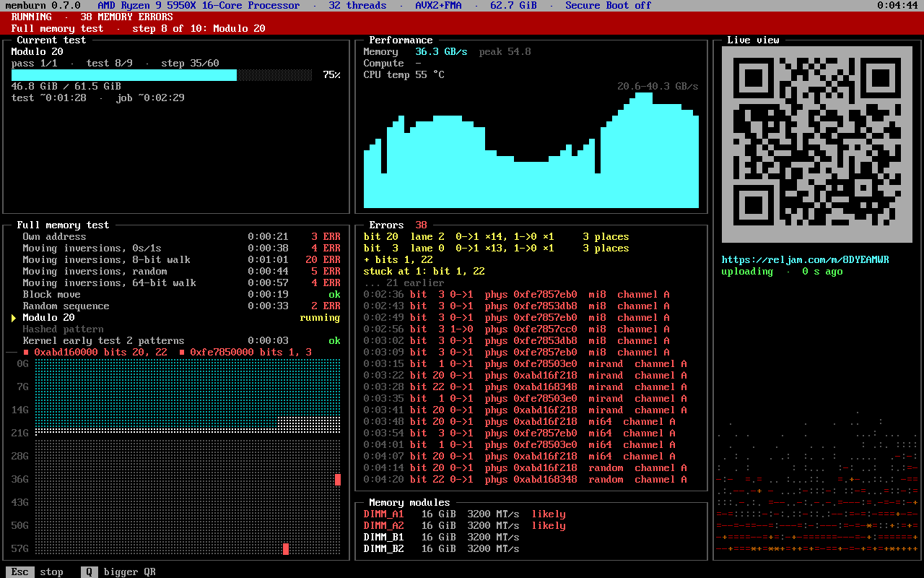Click the 'bit 3 lane 0' summary line
The width and height of the screenshot is (924, 578).
click(x=497, y=249)
